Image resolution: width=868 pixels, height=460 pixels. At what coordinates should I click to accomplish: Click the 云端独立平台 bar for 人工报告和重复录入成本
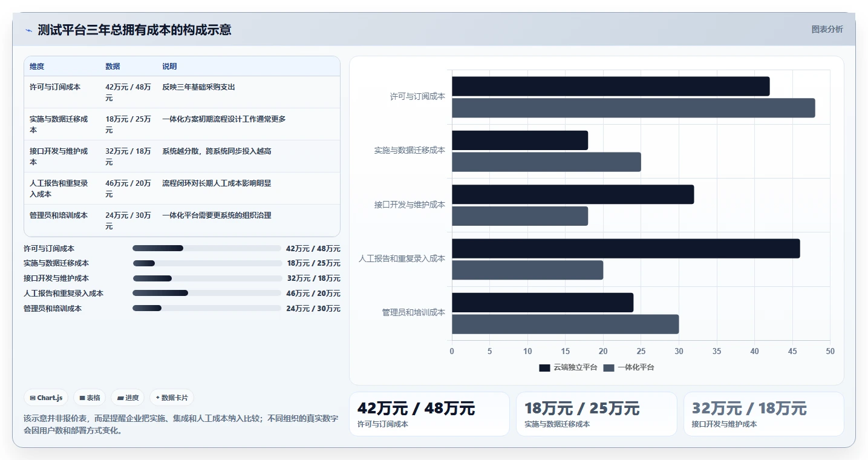625,249
